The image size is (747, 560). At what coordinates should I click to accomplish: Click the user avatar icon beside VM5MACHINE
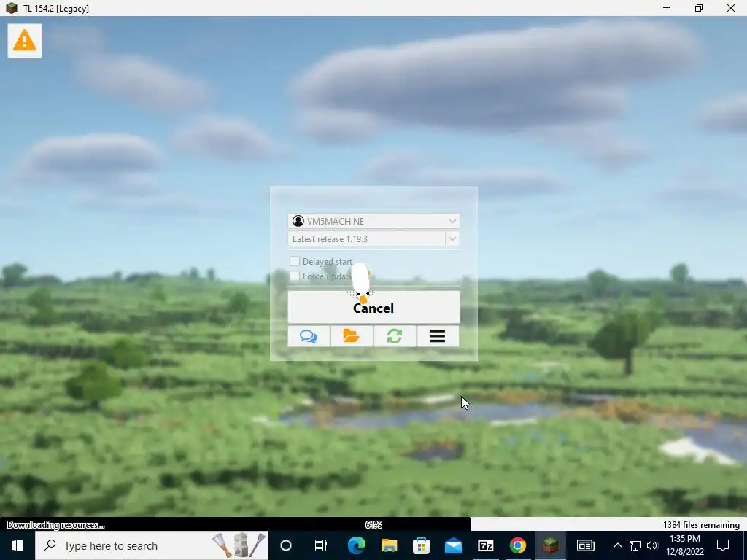(298, 221)
